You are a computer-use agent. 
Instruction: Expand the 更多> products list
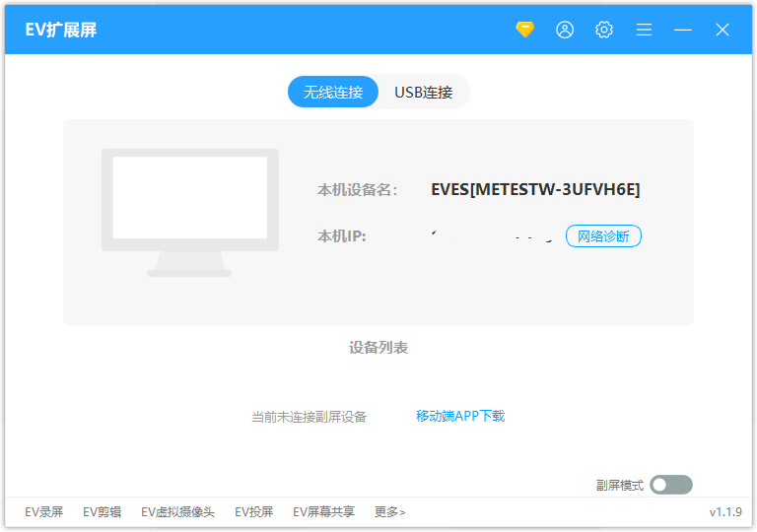point(390,511)
